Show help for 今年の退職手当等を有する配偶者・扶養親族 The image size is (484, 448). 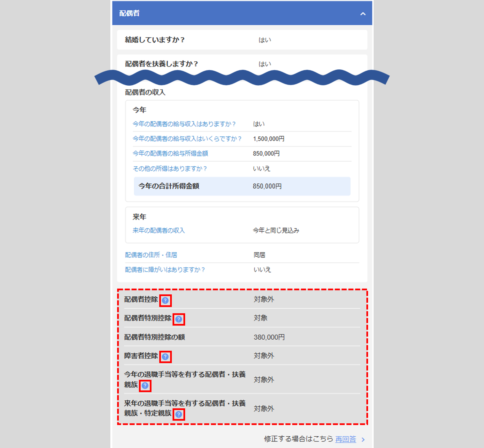pyautogui.click(x=145, y=385)
